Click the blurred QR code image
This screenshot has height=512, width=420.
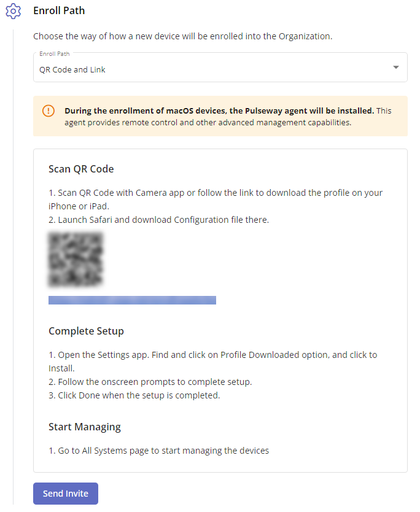[76, 259]
